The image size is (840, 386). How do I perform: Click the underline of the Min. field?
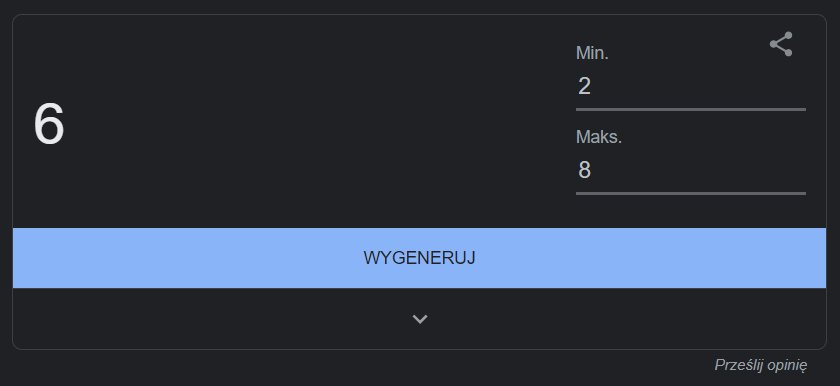pos(691,109)
